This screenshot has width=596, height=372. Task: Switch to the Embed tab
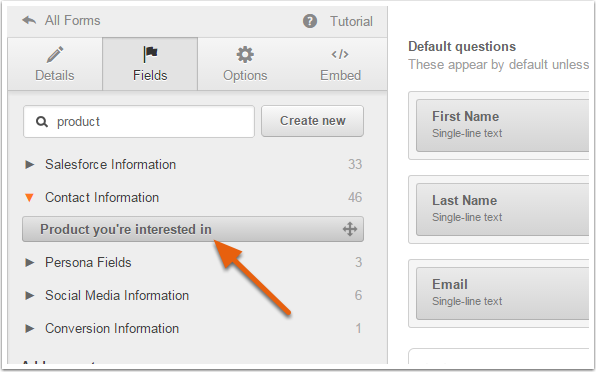click(x=340, y=64)
